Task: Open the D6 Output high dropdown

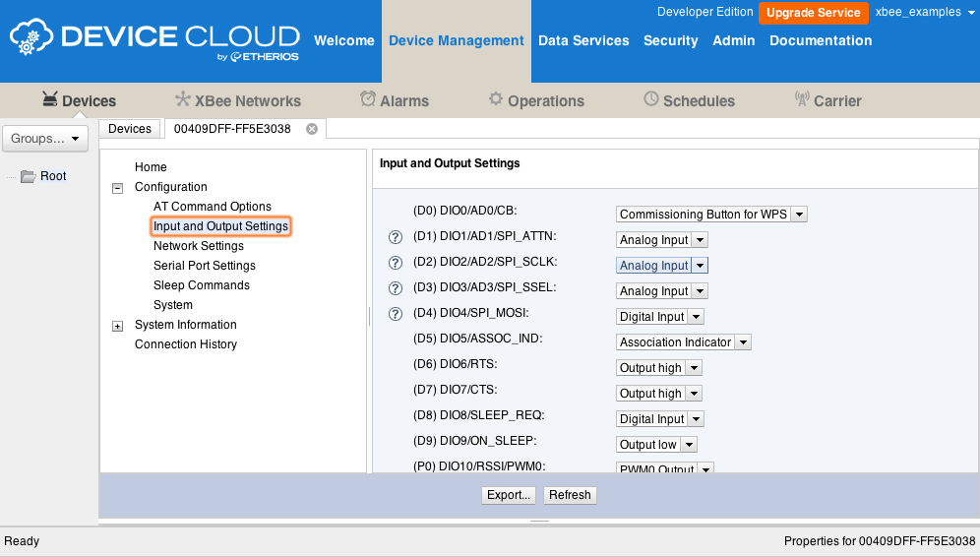Action: pyautogui.click(x=659, y=368)
